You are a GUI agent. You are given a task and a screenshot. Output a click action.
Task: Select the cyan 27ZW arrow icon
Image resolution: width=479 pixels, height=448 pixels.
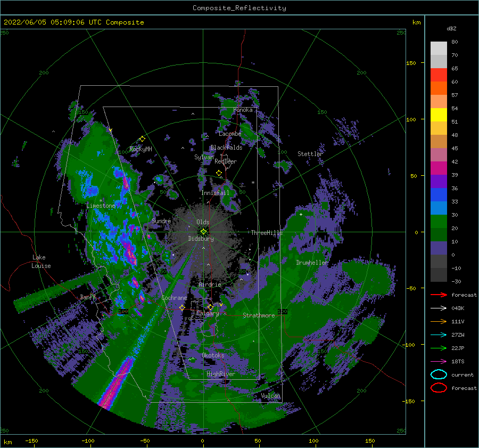439,335
